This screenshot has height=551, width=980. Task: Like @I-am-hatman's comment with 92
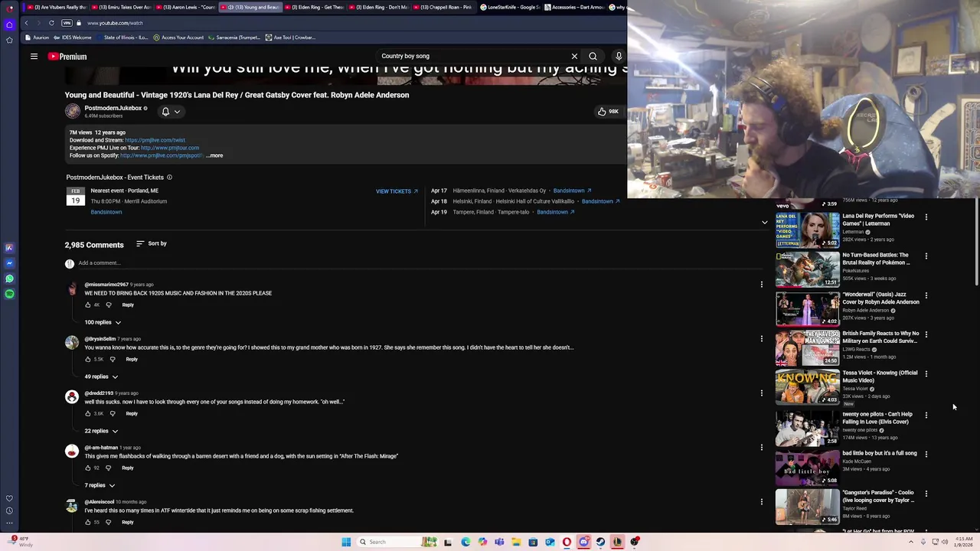point(87,468)
